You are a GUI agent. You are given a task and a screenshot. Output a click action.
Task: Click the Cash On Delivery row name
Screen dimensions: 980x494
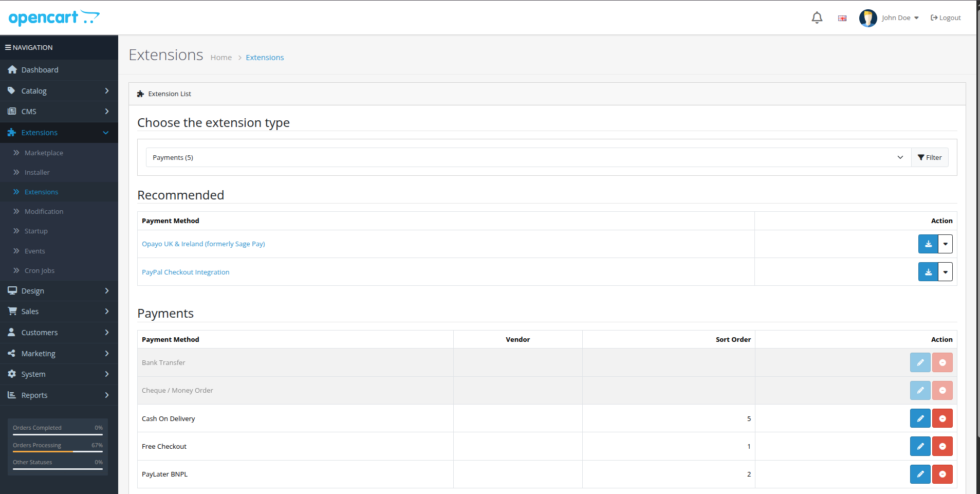click(169, 418)
